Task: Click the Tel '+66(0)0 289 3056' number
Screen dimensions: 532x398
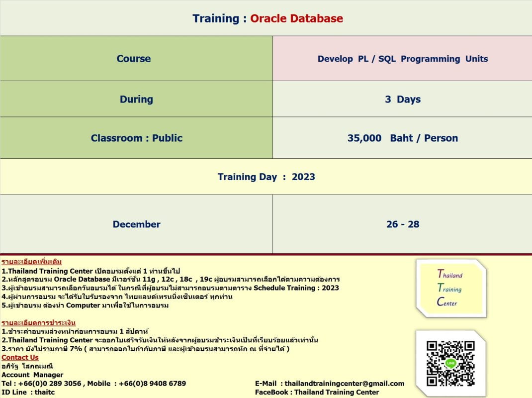Action: [x=50, y=384]
